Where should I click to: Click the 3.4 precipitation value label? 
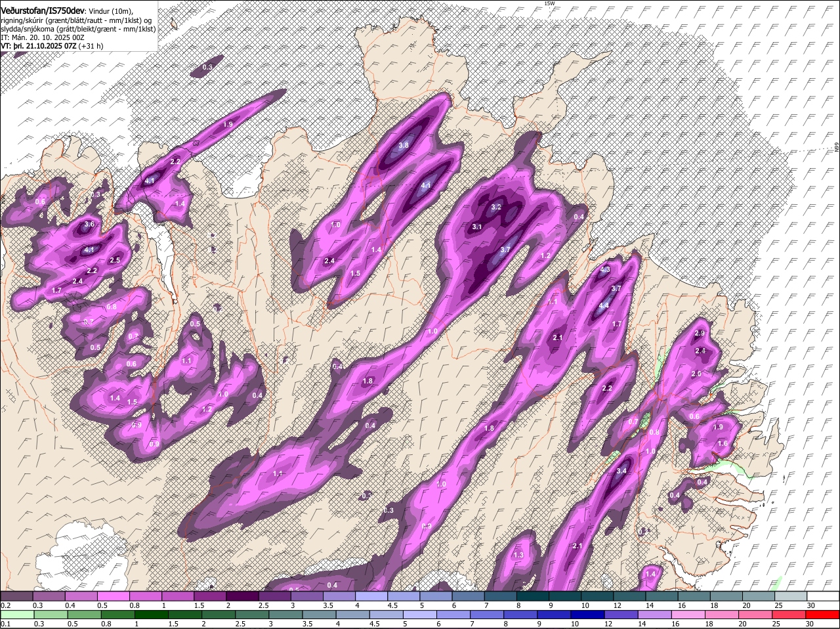tap(622, 471)
